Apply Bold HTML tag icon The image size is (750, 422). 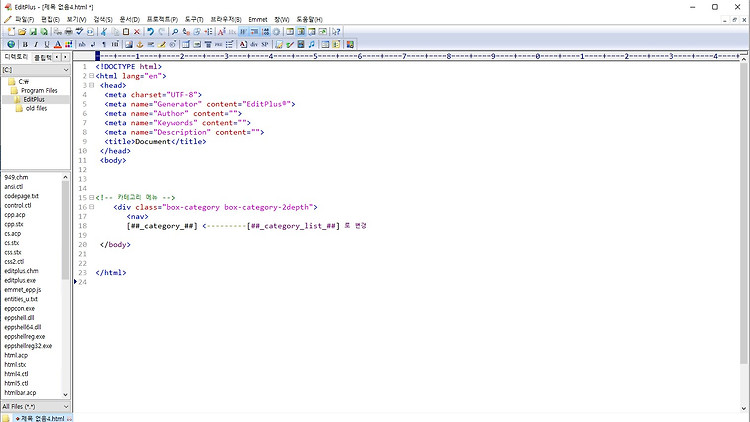[x=25, y=44]
